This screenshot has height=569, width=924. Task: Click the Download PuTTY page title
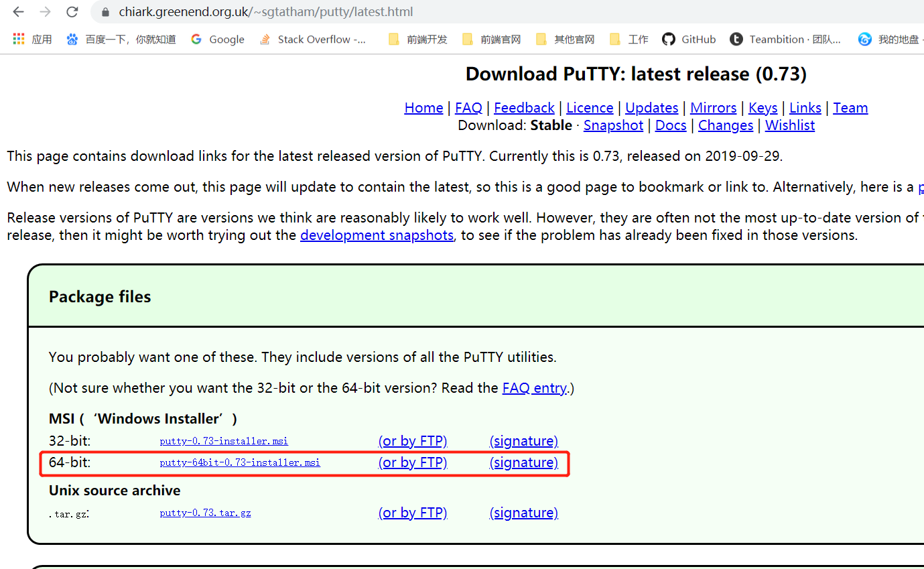636,74
